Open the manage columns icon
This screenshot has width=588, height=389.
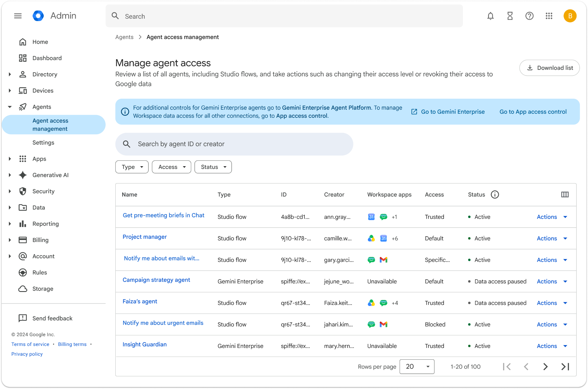[x=565, y=195]
